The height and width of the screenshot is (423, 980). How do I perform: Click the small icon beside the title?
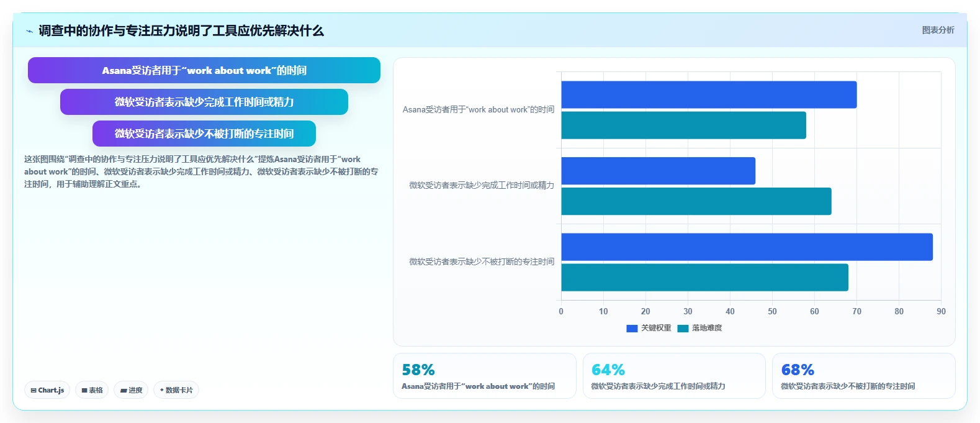(29, 31)
